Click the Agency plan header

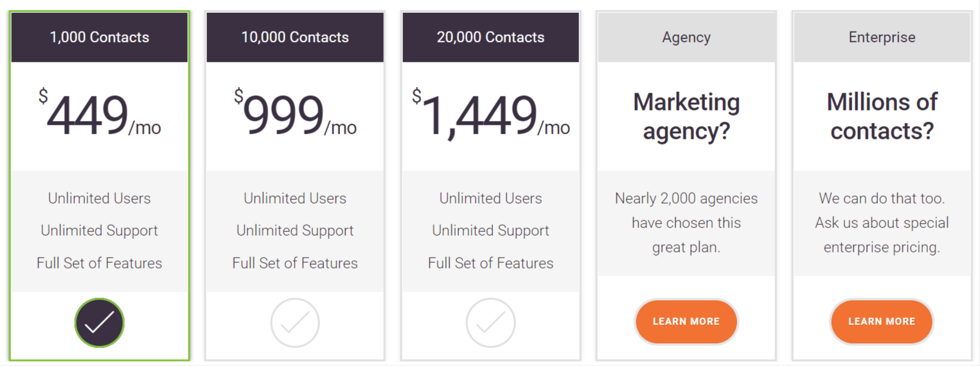click(686, 37)
